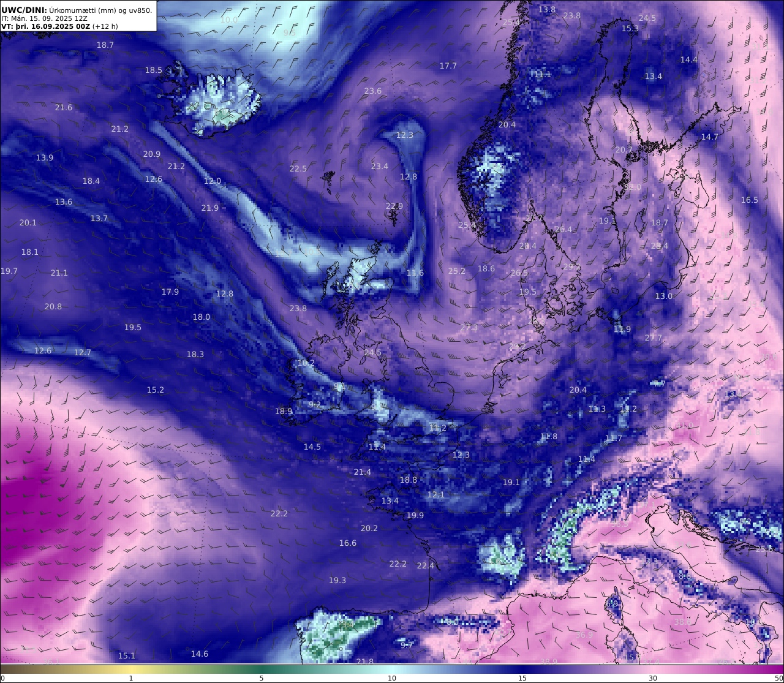Click the value 13.6 on the map

tap(64, 202)
